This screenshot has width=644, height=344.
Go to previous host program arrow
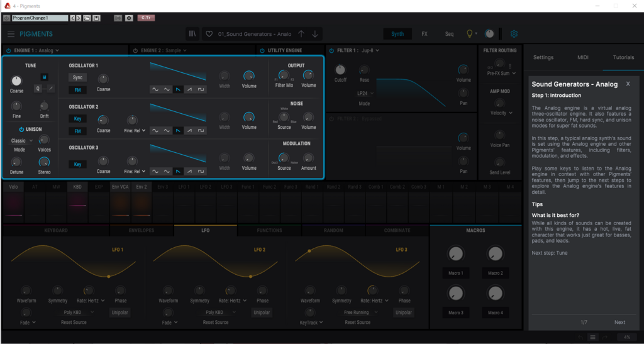(x=73, y=18)
